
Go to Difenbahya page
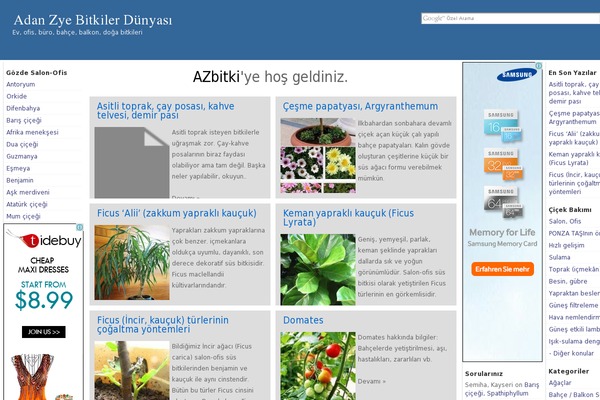coord(23,108)
